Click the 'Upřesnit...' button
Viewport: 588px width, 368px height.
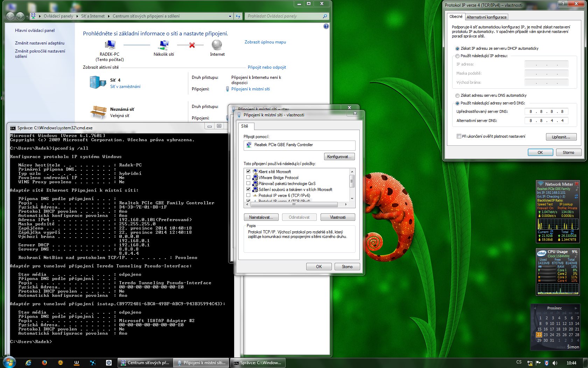coord(561,137)
